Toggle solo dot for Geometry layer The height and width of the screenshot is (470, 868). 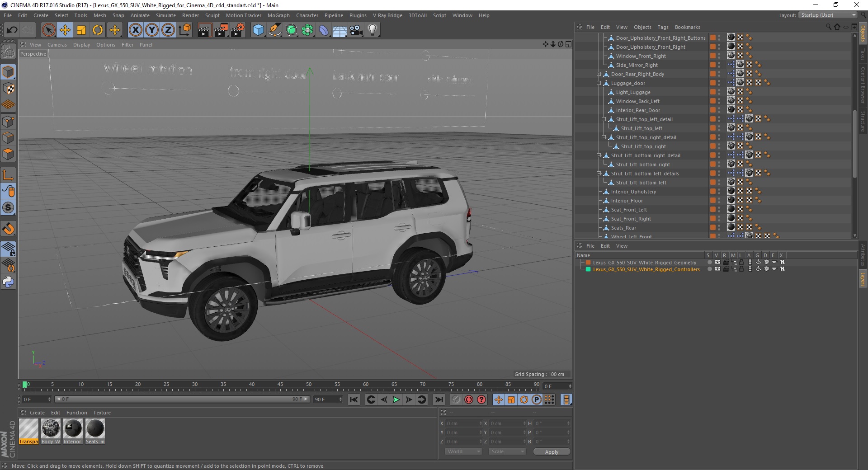[x=709, y=262]
